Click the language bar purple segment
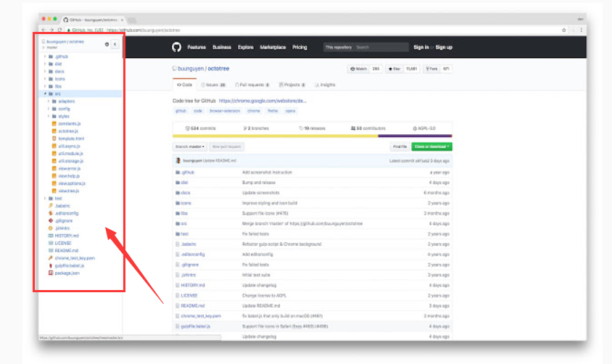This screenshot has height=364, width=612. point(414,136)
